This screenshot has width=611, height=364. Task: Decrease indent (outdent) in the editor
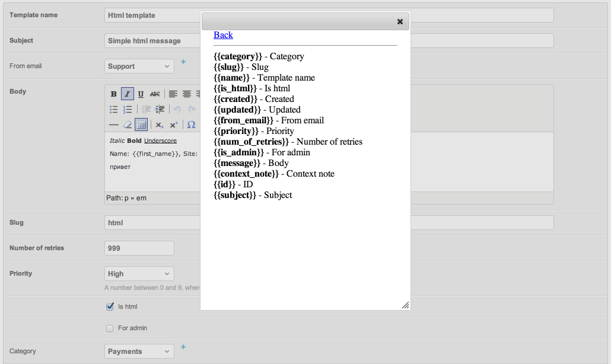pyautogui.click(x=146, y=110)
